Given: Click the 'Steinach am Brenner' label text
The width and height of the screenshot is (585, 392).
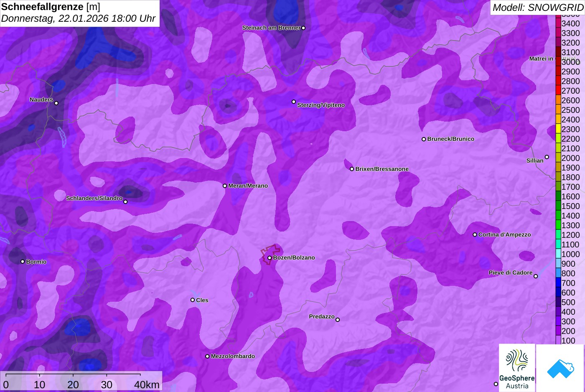Looking at the screenshot, I should click(272, 28).
